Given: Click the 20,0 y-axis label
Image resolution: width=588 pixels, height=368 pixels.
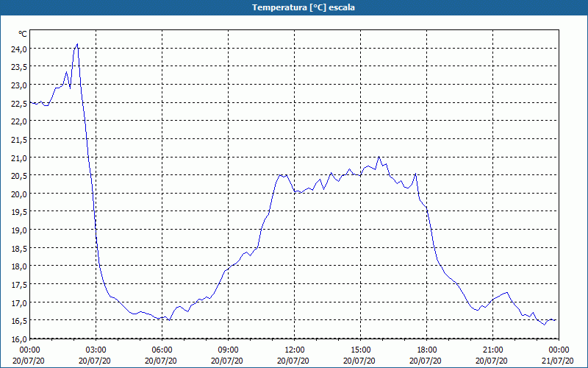Looking at the screenshot, I should pos(19,194).
